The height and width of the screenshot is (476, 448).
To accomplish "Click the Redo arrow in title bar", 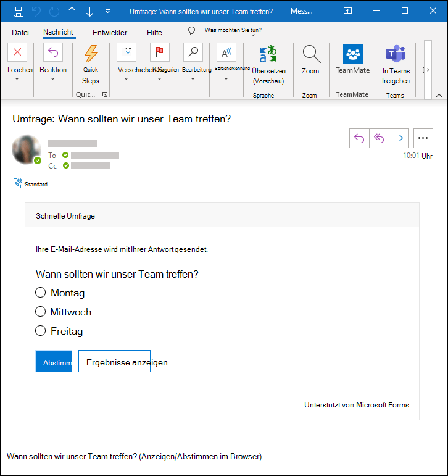I will 54,12.
